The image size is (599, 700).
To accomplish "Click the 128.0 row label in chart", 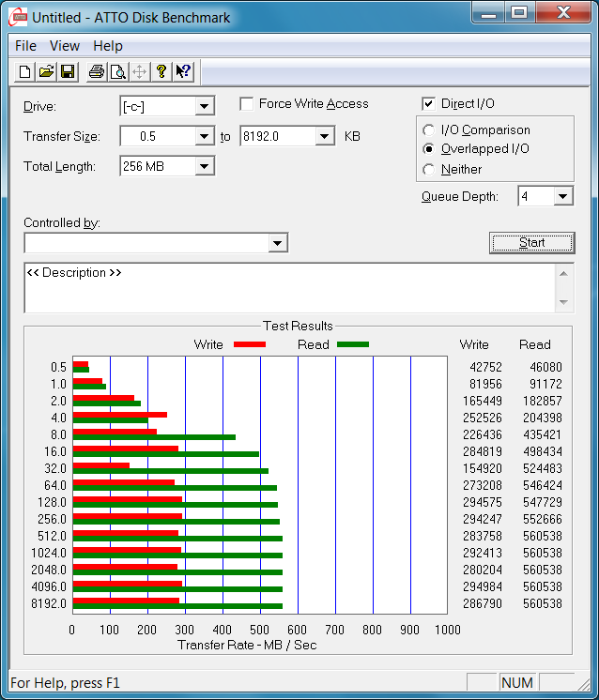I will click(x=52, y=502).
